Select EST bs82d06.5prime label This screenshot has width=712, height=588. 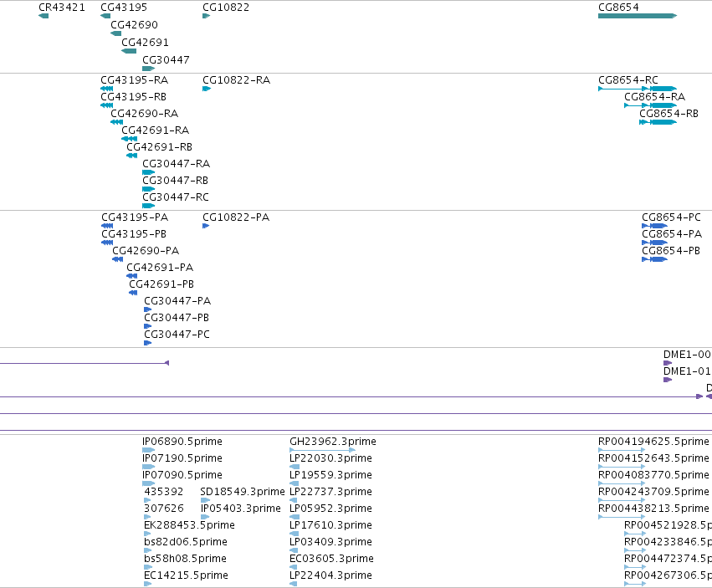pyautogui.click(x=186, y=543)
